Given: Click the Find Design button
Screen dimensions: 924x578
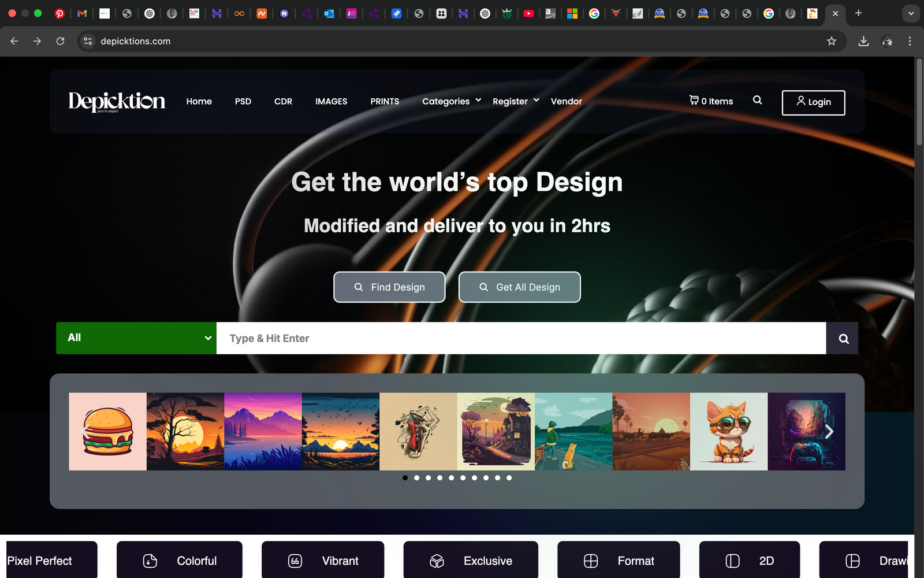Looking at the screenshot, I should pos(389,287).
